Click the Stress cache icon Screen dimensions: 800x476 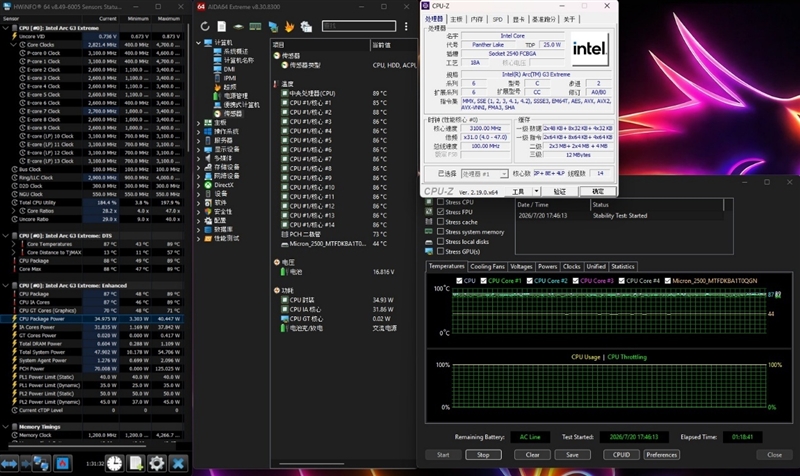point(429,222)
